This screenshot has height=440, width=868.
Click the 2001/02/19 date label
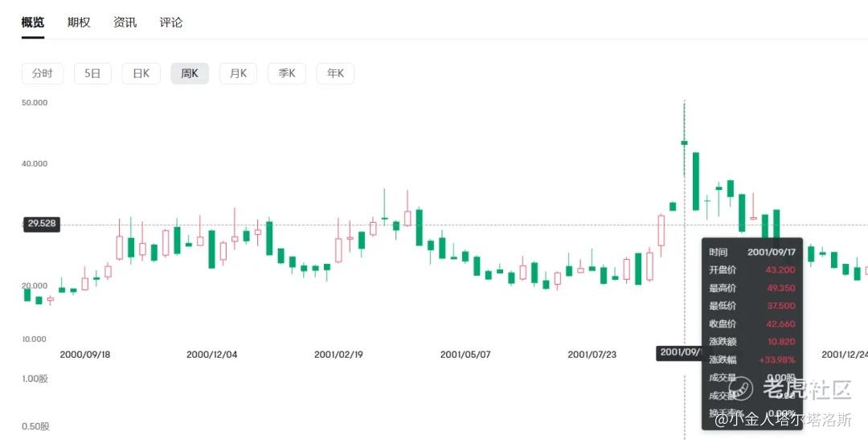click(339, 355)
